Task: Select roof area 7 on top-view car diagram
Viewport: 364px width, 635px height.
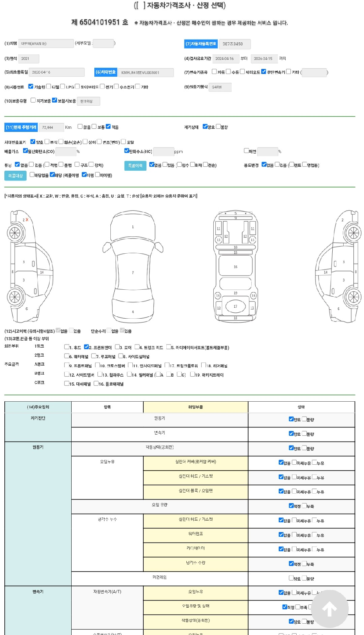Action: coord(133,272)
